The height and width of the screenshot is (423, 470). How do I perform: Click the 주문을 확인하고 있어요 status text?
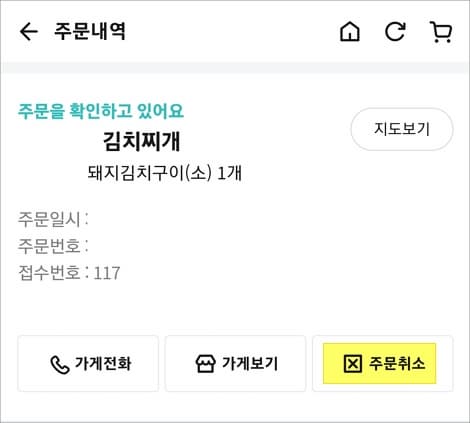point(101,111)
